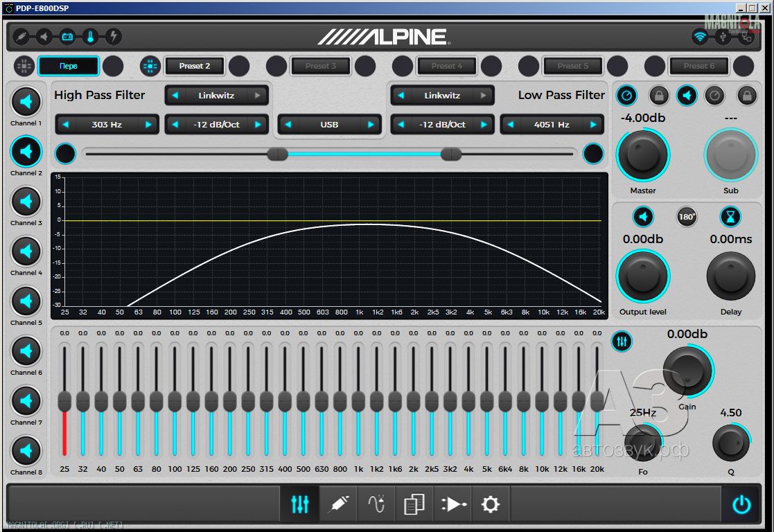Toggle the output level mute speaker icon

pyautogui.click(x=643, y=217)
